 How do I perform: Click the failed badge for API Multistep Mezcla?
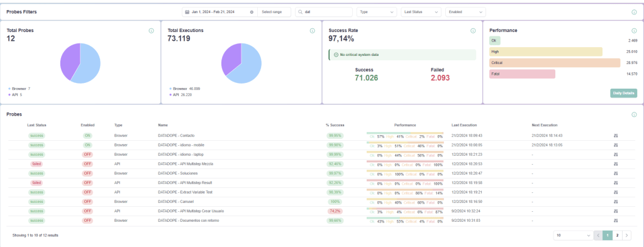(36, 163)
